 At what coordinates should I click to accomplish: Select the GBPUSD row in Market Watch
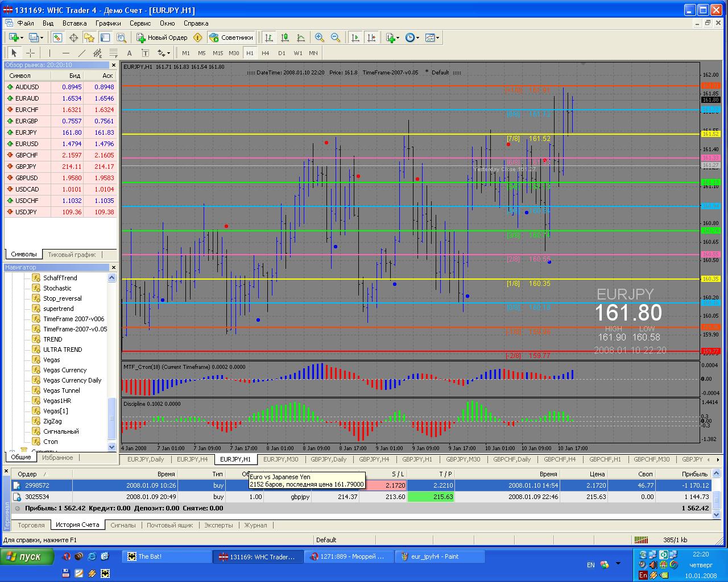coord(60,178)
